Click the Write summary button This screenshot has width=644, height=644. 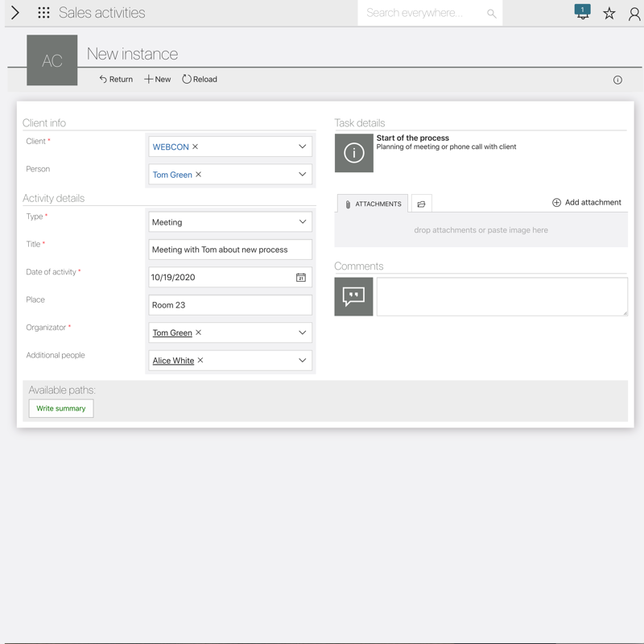[61, 409]
